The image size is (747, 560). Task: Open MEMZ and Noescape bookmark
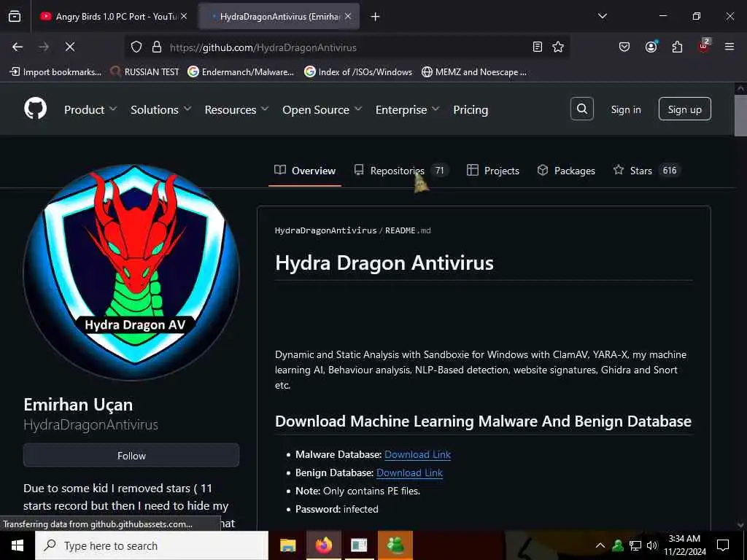tap(474, 72)
